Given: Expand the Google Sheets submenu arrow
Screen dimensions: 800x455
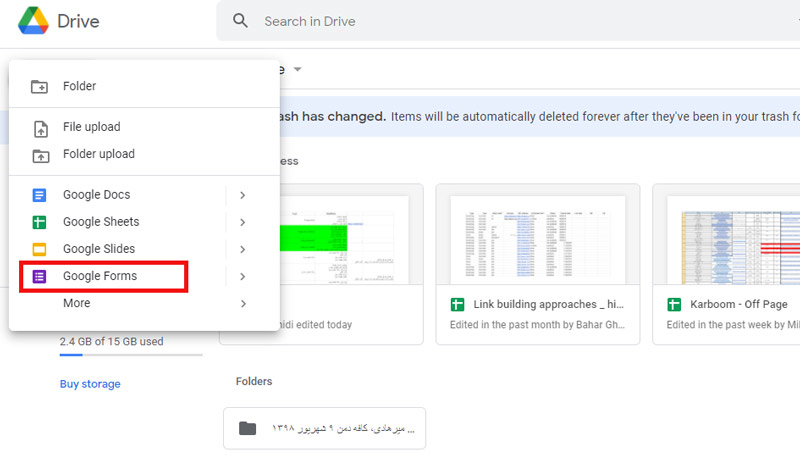Looking at the screenshot, I should tap(243, 222).
